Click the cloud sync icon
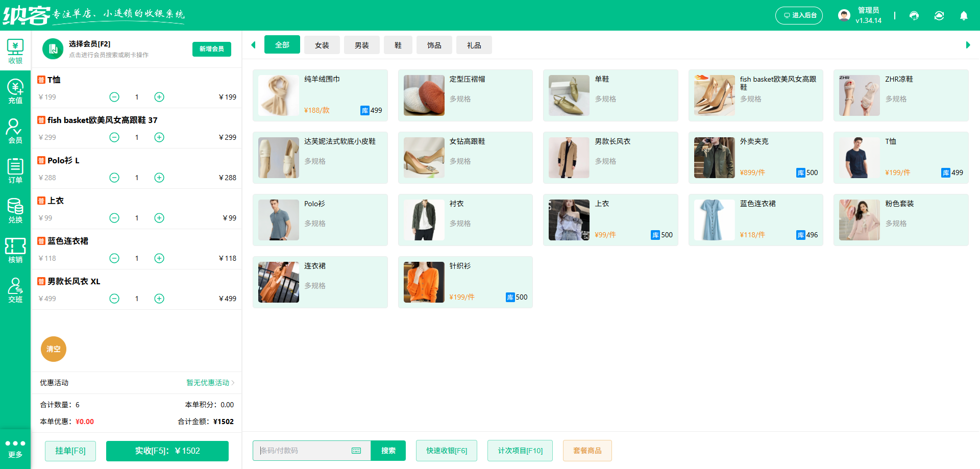The width and height of the screenshot is (980, 469). click(939, 16)
